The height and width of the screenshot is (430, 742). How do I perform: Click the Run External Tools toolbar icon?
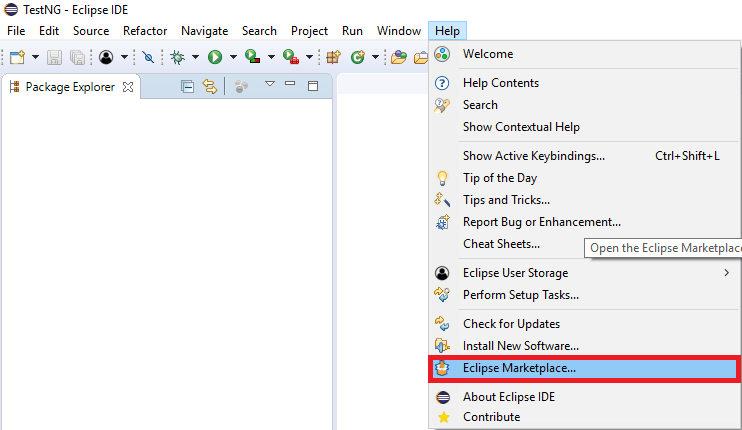[291, 57]
